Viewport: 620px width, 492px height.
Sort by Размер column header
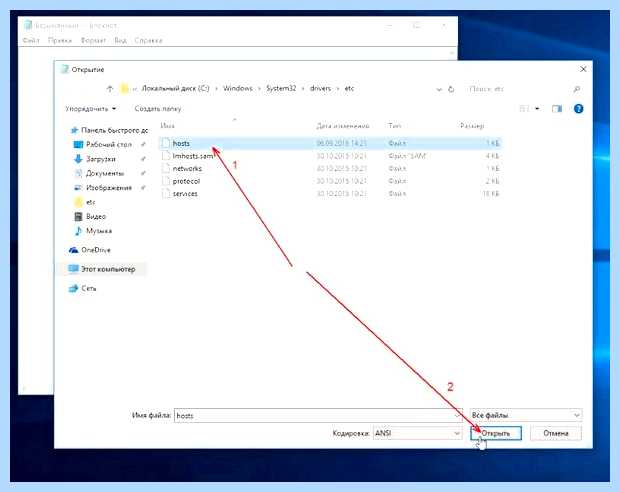pyautogui.click(x=472, y=126)
